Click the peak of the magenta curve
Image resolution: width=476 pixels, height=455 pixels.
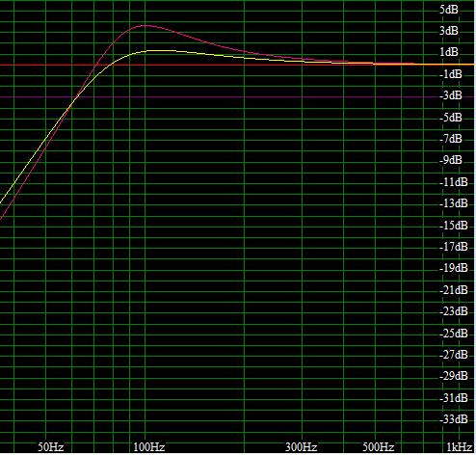click(145, 25)
